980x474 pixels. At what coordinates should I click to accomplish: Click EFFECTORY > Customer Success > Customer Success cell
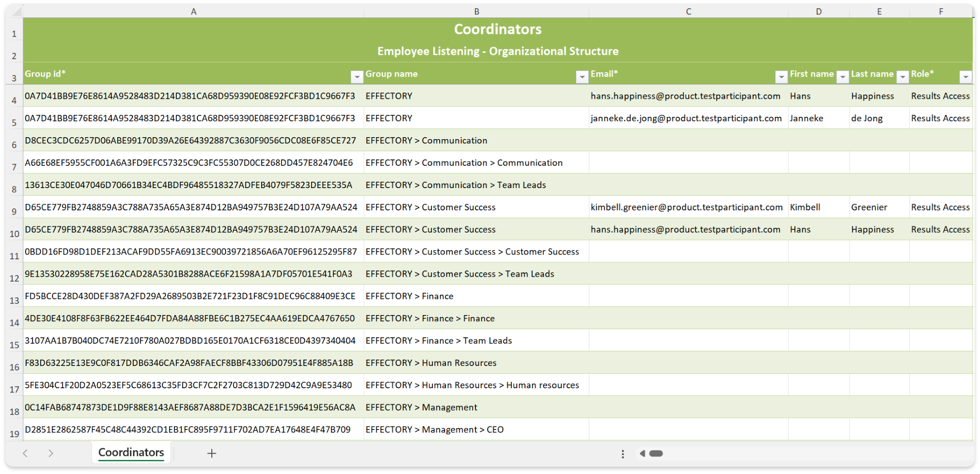pyautogui.click(x=476, y=252)
